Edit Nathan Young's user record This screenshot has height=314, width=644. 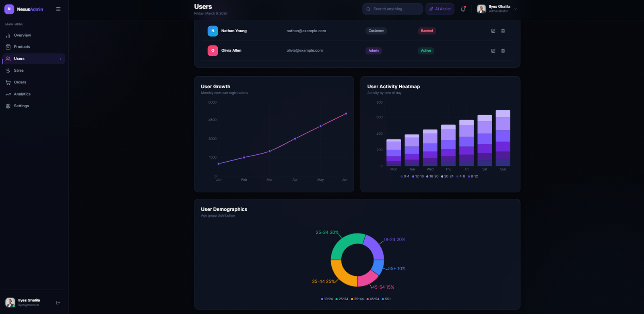pos(493,31)
